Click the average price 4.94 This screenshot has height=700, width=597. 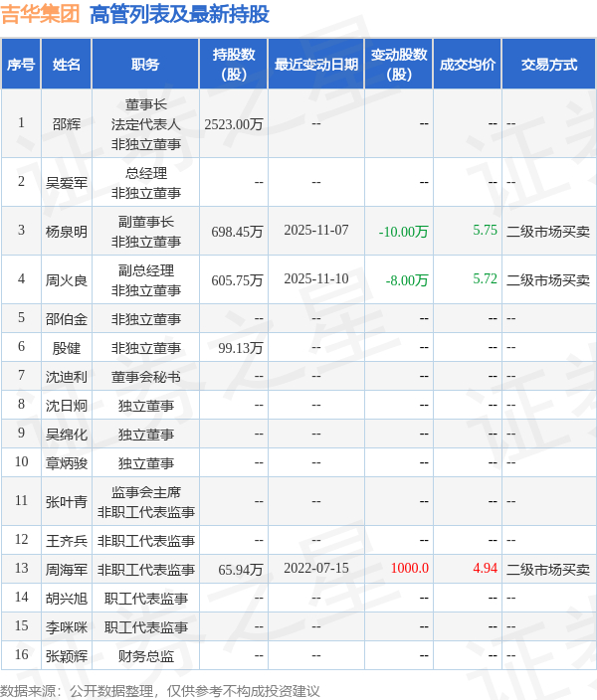pos(485,568)
